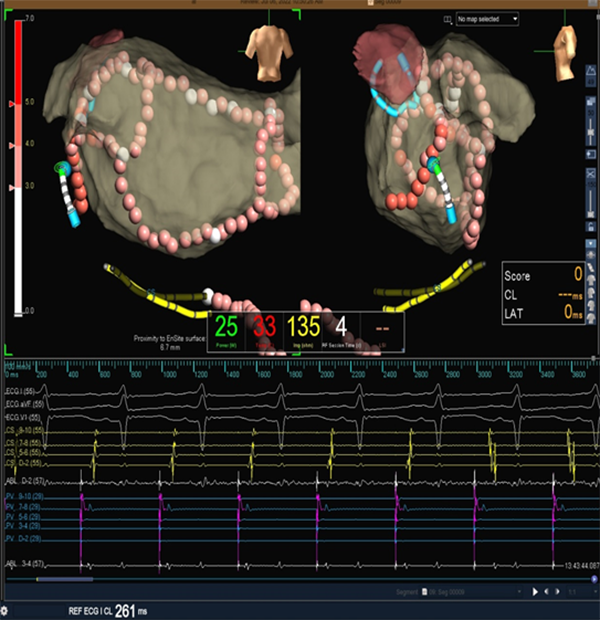
Task: Open the Segment selection dropdown
Action: point(471,592)
